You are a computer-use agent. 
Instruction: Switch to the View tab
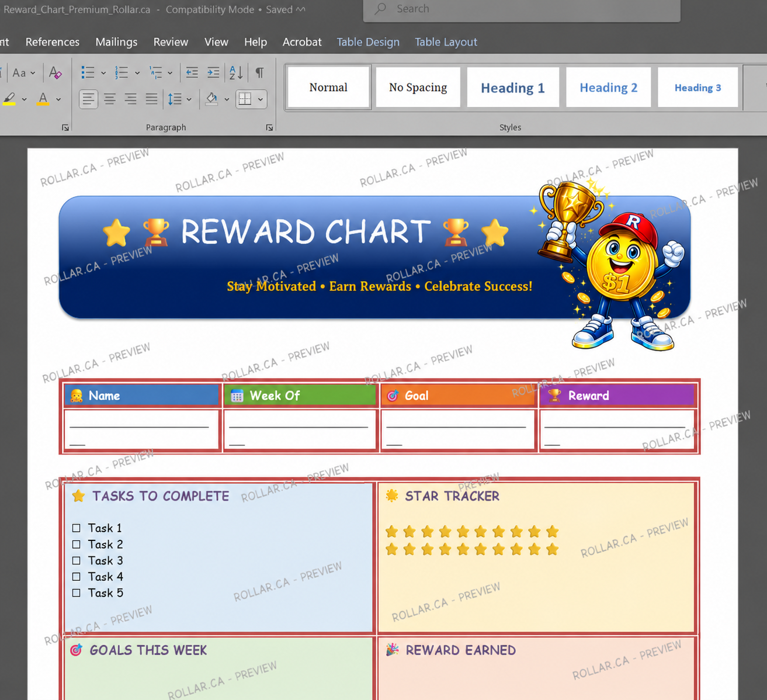click(216, 42)
